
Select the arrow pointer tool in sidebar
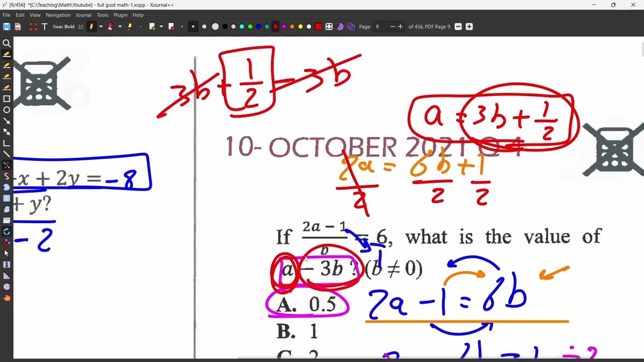(x=7, y=253)
